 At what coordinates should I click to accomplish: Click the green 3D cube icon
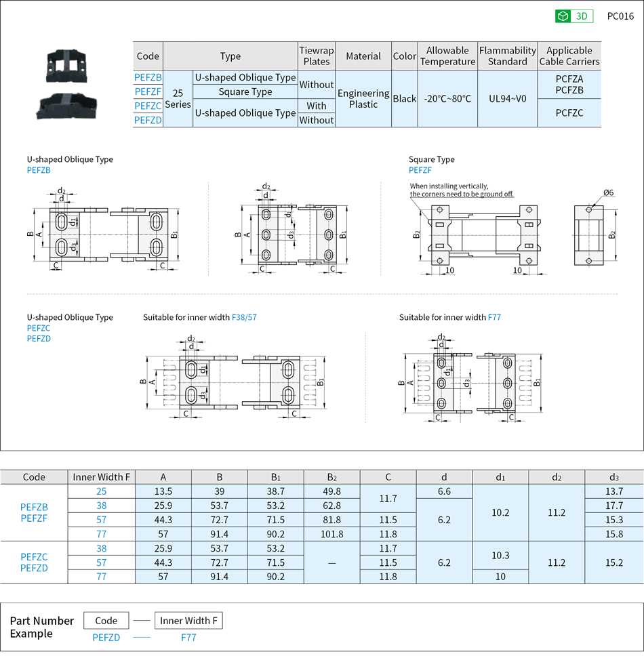[x=562, y=16]
